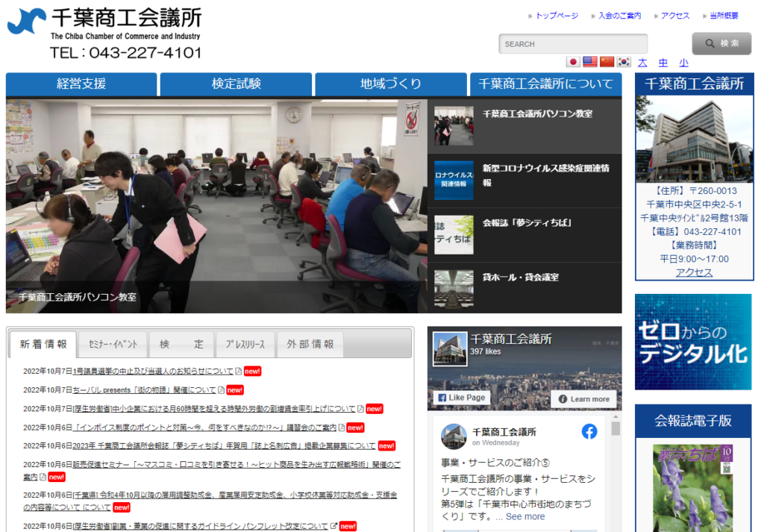Open the 貸ホール・貸会議室 thumbnail
The width and height of the screenshot is (764, 532).
454,289
